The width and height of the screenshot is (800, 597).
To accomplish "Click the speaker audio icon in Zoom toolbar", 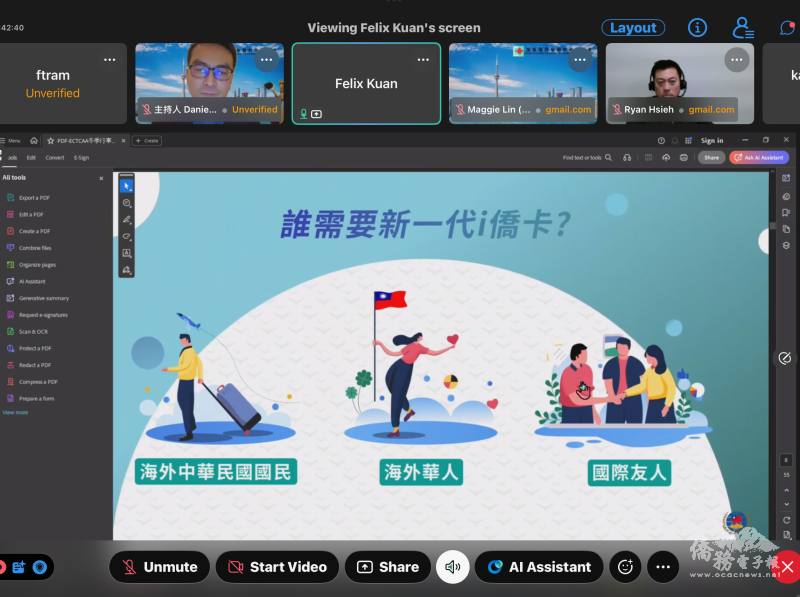I will 453,567.
